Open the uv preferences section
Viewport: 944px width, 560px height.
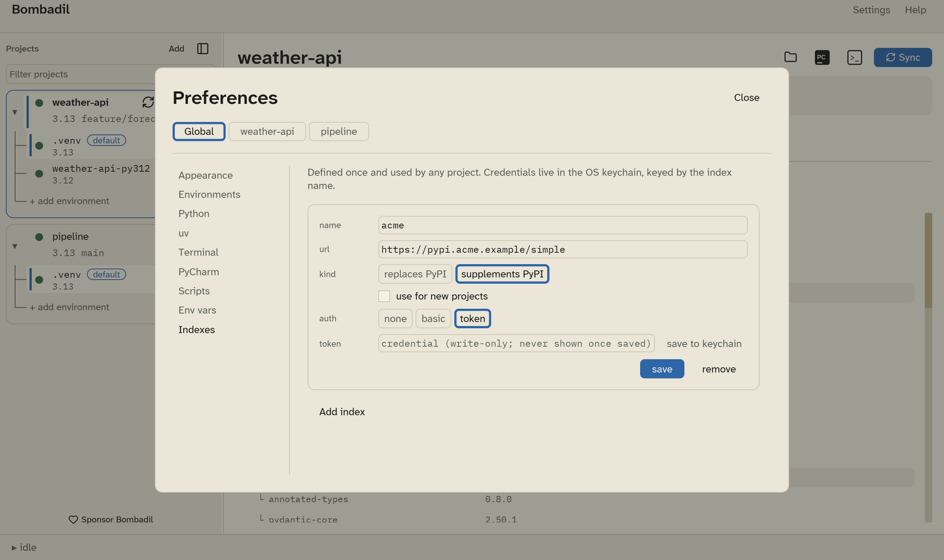pos(183,233)
